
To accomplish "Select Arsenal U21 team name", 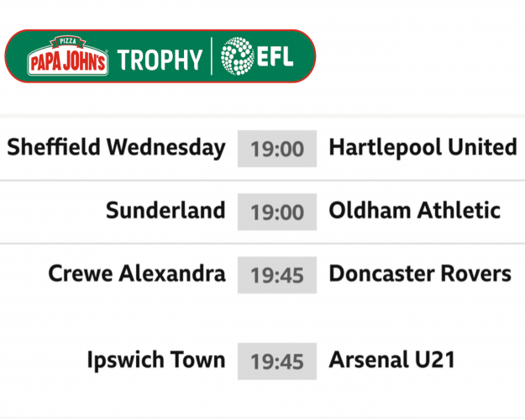I will click(x=391, y=360).
